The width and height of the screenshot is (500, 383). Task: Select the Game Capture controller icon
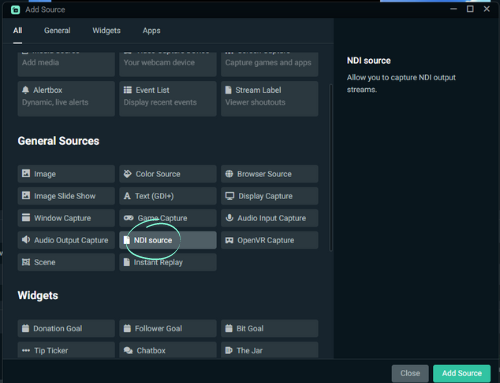coord(129,218)
